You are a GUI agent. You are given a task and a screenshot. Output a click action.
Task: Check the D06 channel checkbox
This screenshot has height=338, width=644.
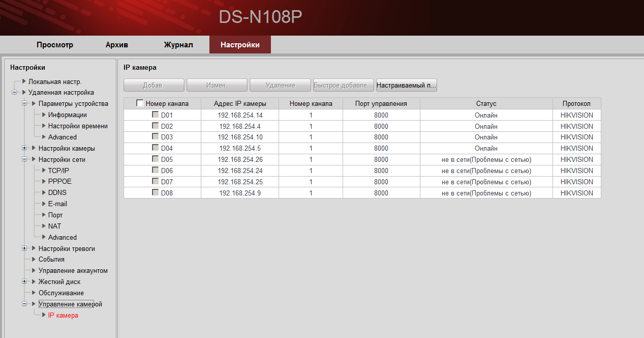(155, 171)
